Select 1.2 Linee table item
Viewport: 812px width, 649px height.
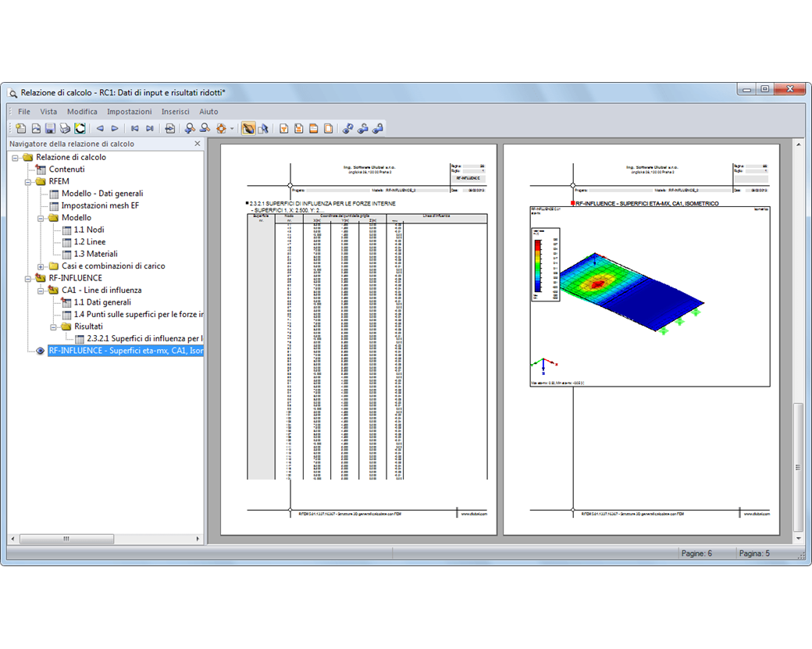click(x=90, y=242)
